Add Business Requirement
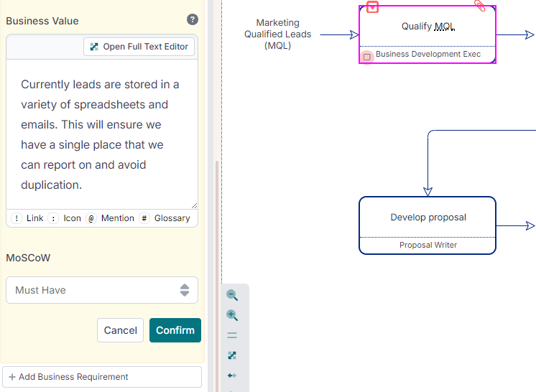 (102, 377)
